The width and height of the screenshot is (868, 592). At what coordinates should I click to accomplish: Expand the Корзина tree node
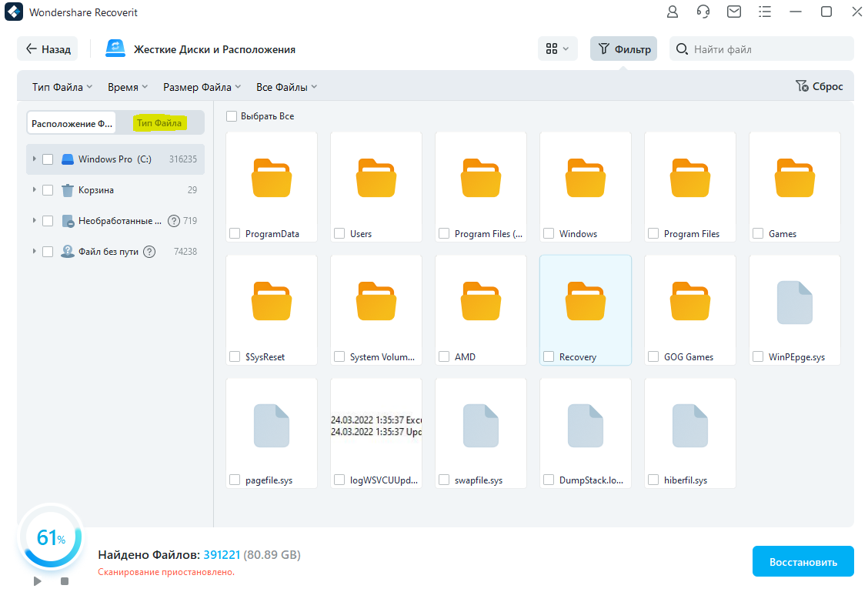point(34,189)
